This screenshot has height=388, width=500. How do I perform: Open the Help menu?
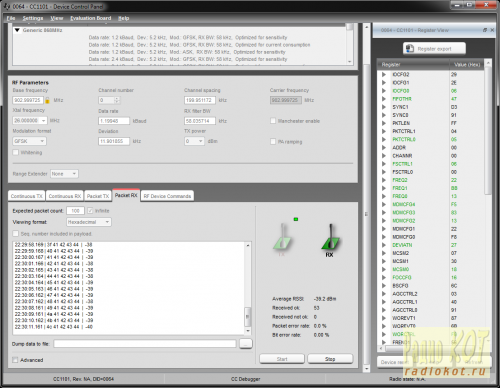123,18
